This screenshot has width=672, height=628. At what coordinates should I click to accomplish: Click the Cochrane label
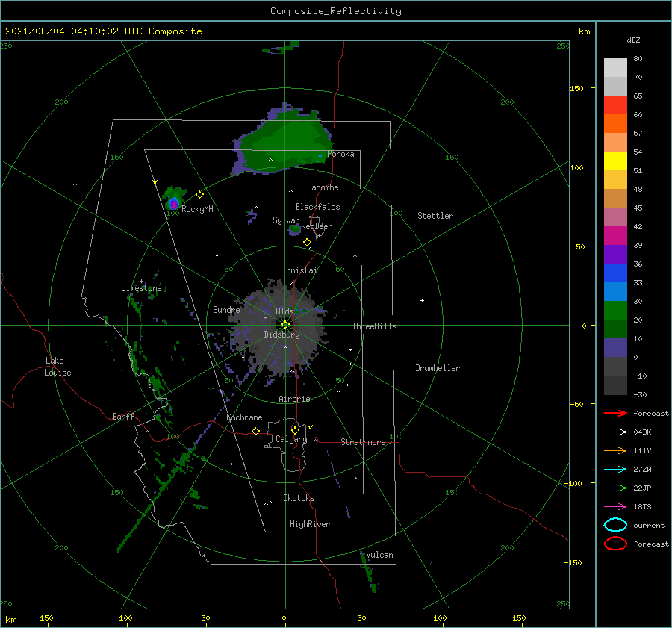[x=244, y=417]
